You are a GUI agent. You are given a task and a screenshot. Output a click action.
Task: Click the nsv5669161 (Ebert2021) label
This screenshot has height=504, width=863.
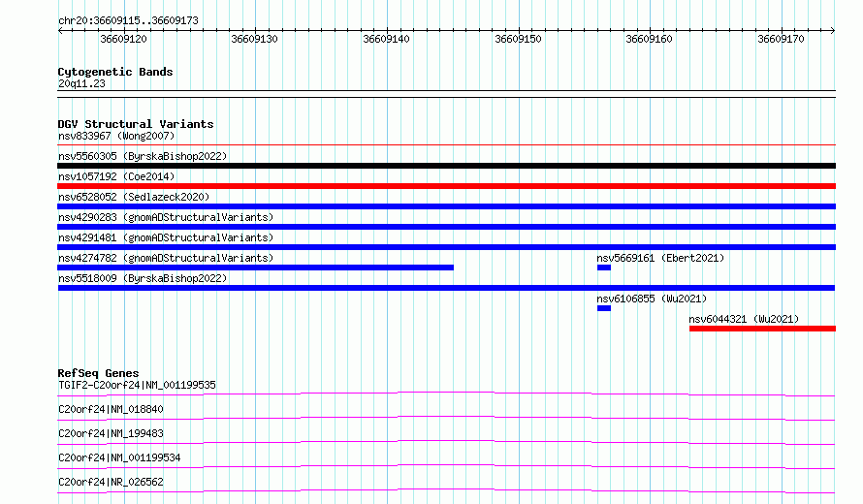[x=660, y=258]
